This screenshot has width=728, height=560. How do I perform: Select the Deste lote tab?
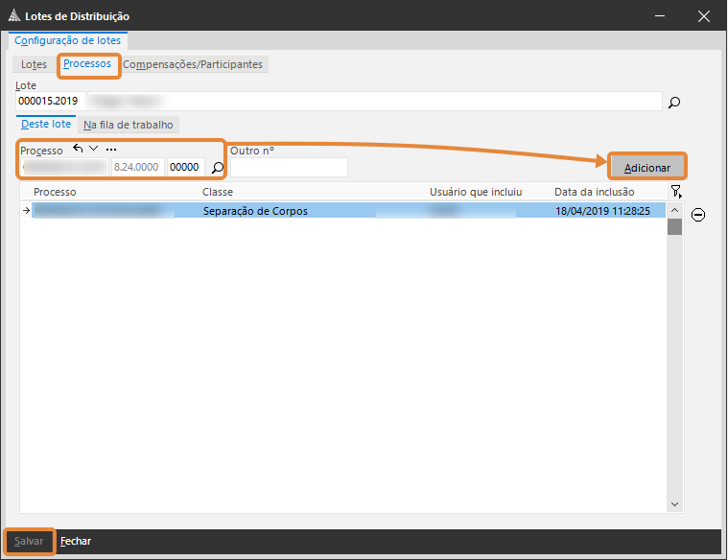click(x=46, y=125)
